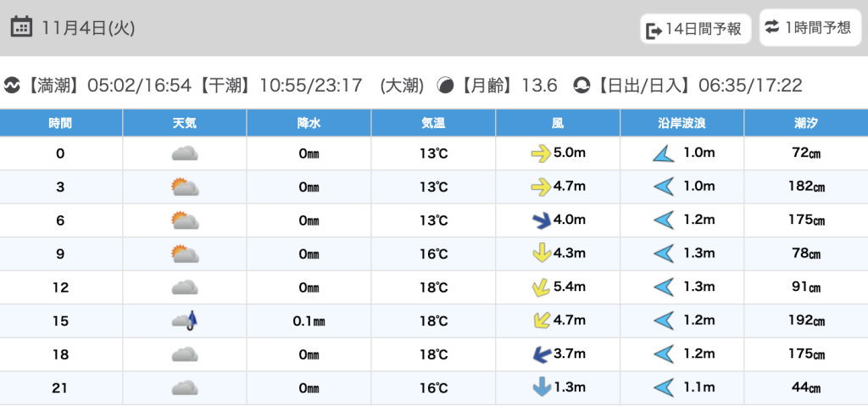868x407 pixels.
Task: Switch to 1時間予想 hourly view
Action: (x=806, y=27)
